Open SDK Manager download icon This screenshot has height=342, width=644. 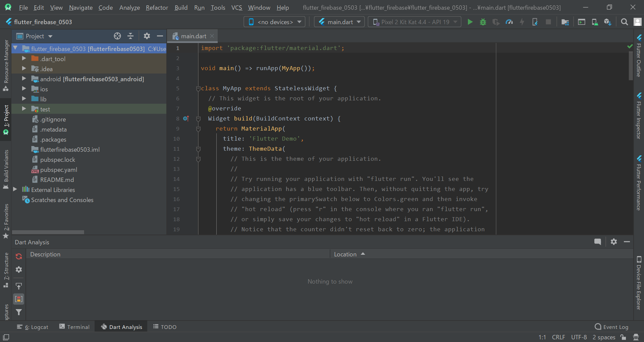click(607, 22)
